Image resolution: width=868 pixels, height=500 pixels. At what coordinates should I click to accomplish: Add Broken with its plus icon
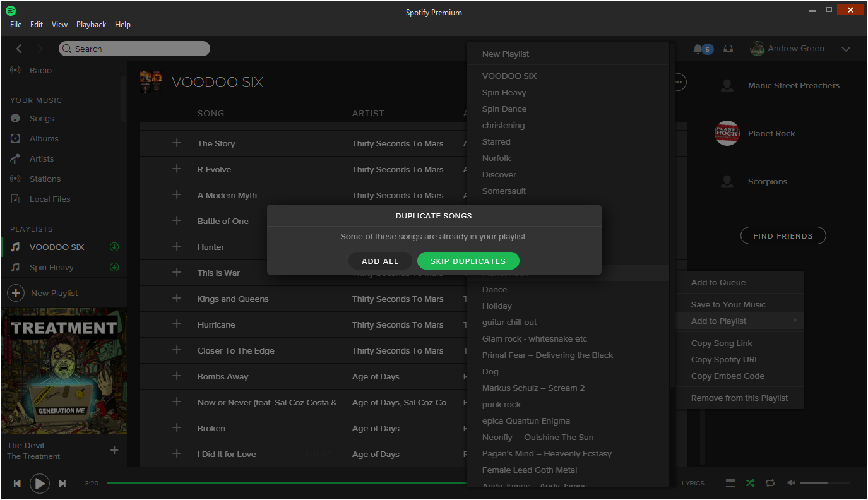coord(177,428)
